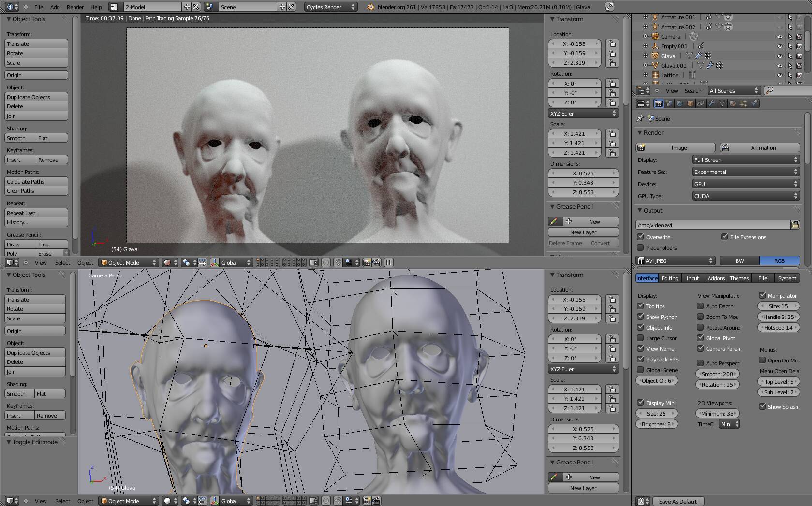Image resolution: width=812 pixels, height=506 pixels.
Task: Open the Render menu in top bar
Action: [x=75, y=7]
